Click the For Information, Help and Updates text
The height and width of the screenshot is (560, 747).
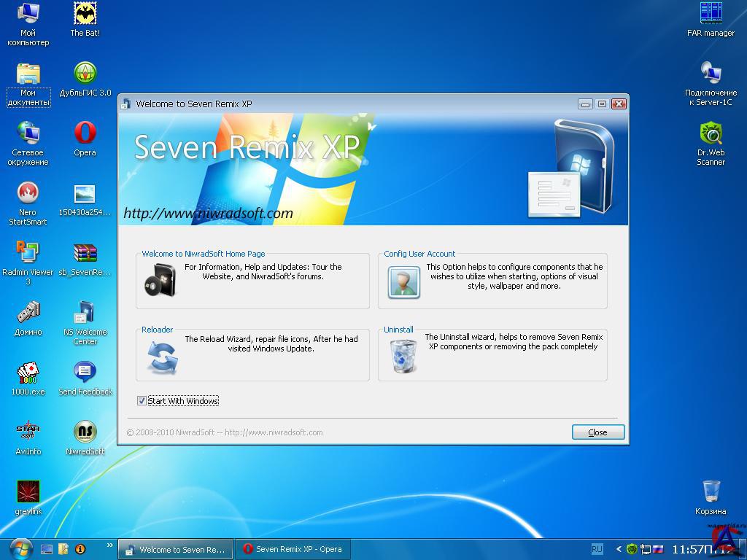point(263,271)
